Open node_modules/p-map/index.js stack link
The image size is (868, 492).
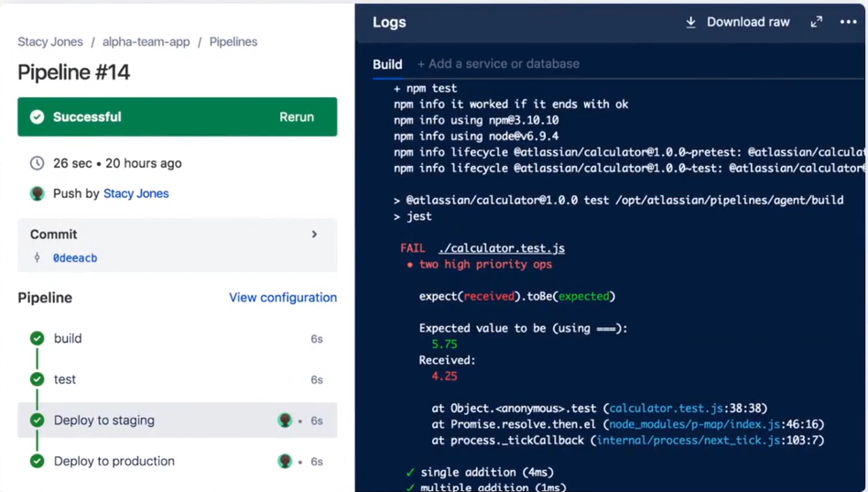coord(694,424)
